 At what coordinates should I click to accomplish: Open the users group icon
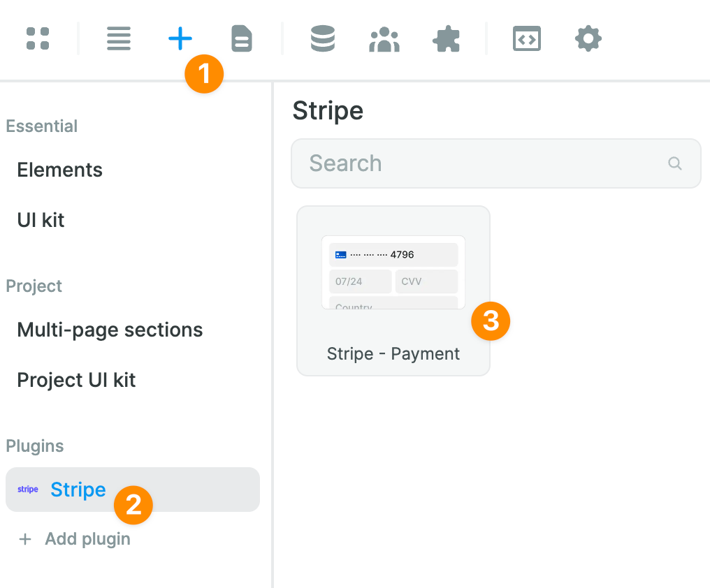pos(384,40)
